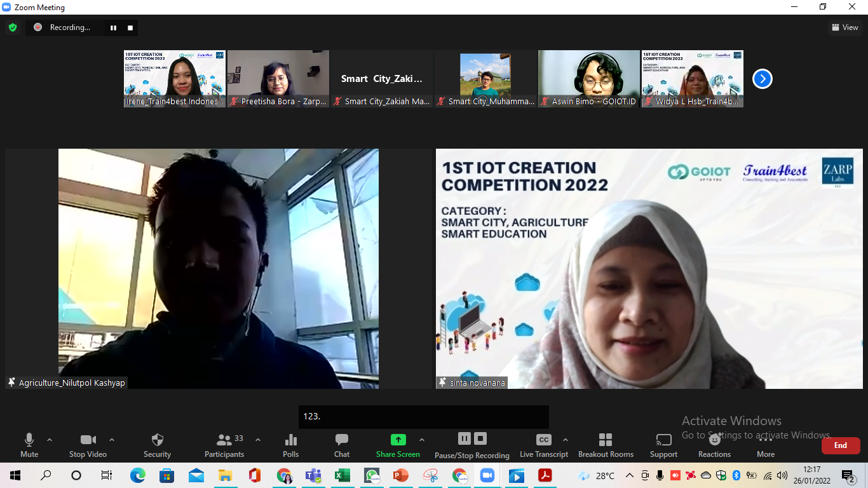The image size is (868, 488).
Task: Open the More menu
Action: (766, 445)
